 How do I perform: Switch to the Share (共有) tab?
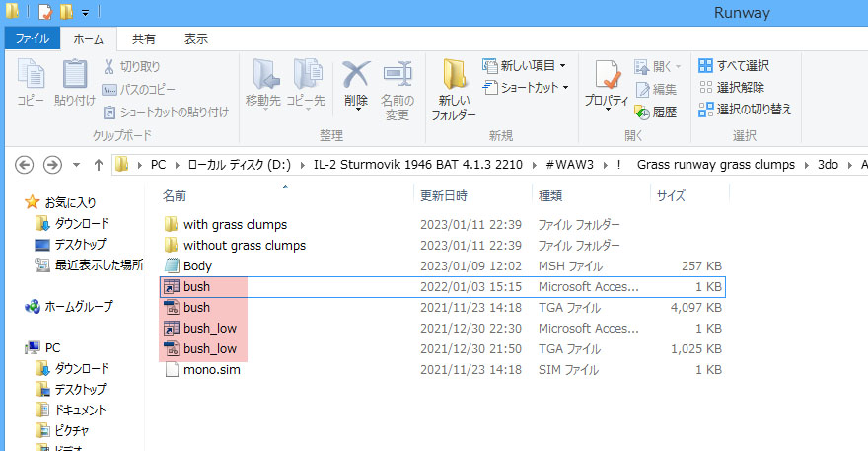144,38
